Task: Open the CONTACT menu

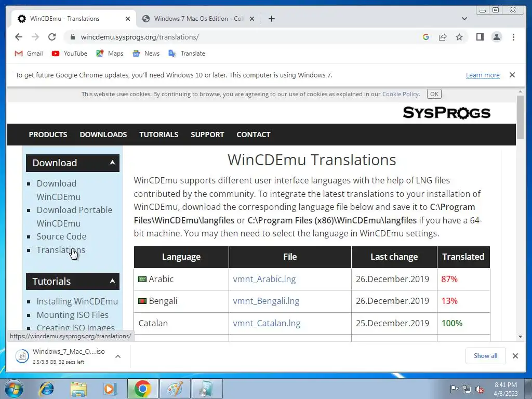Action: coord(254,135)
